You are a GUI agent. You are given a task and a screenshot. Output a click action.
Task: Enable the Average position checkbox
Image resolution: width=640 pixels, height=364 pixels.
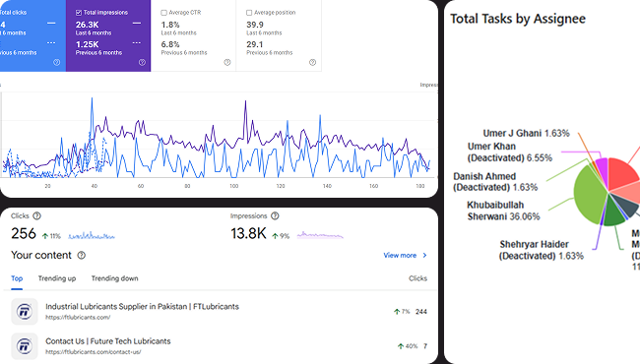(249, 13)
